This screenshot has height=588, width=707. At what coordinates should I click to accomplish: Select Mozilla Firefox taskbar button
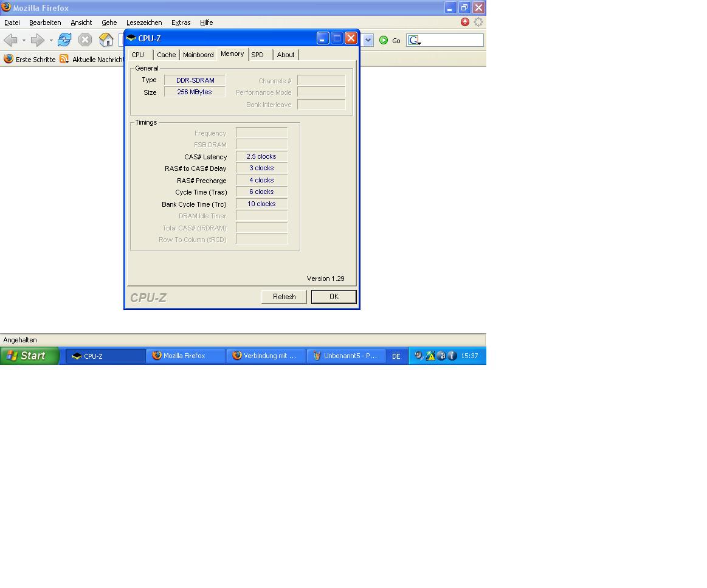[186, 356]
